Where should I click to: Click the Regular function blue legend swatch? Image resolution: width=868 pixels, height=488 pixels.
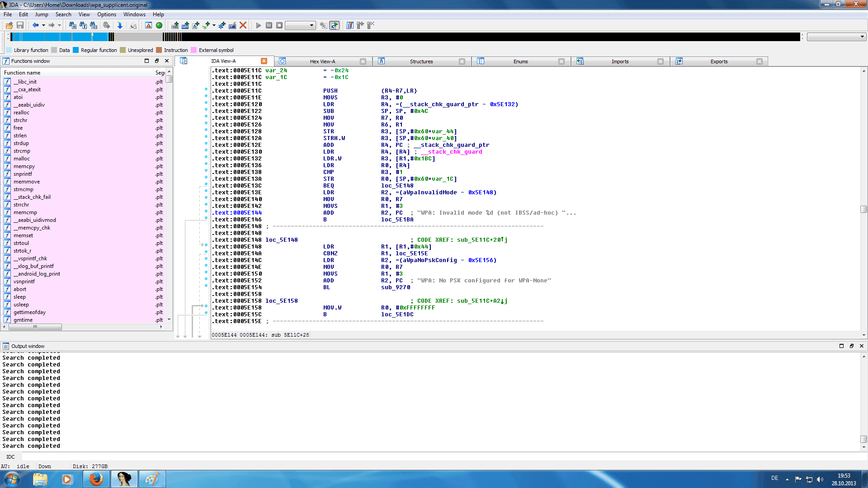75,50
